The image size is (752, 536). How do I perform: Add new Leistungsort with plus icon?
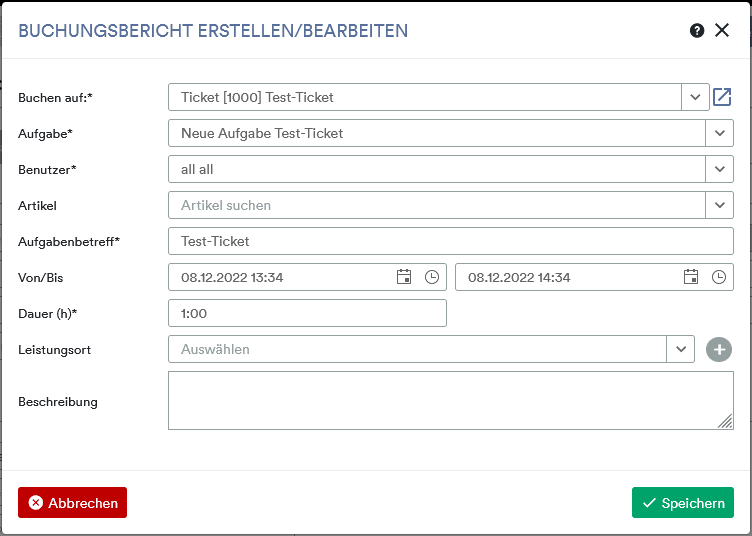click(719, 349)
